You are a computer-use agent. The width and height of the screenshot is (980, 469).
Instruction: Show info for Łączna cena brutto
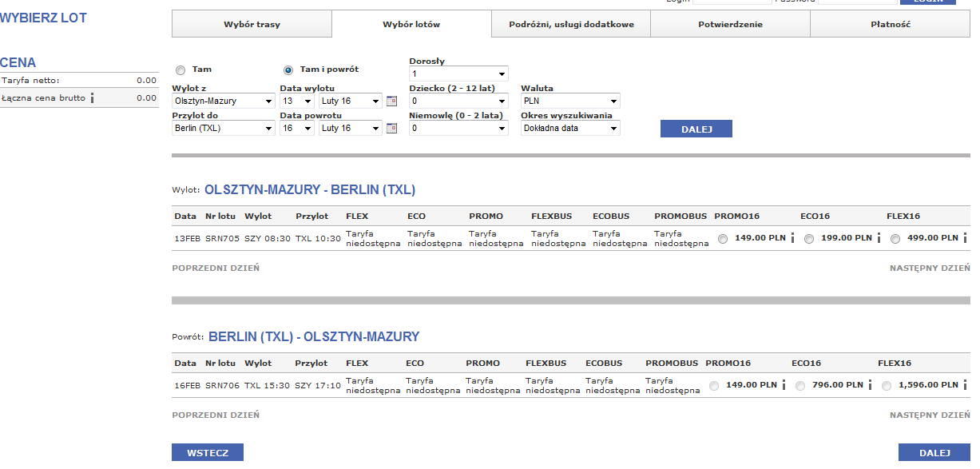[x=93, y=98]
